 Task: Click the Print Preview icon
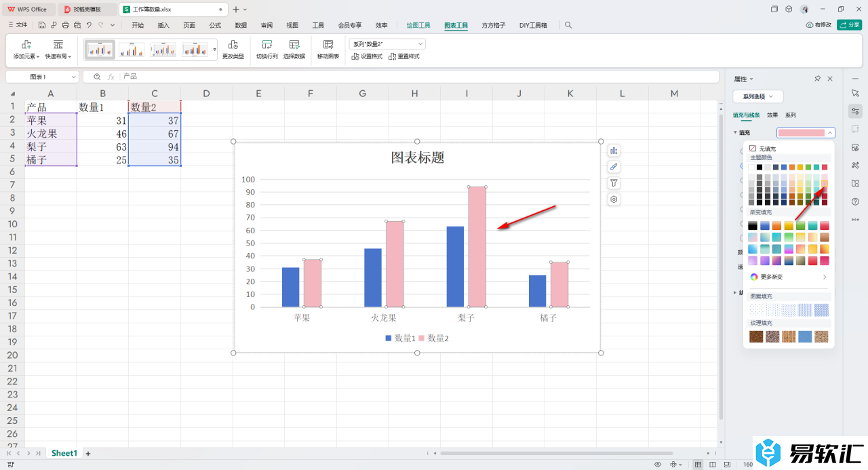pos(77,25)
